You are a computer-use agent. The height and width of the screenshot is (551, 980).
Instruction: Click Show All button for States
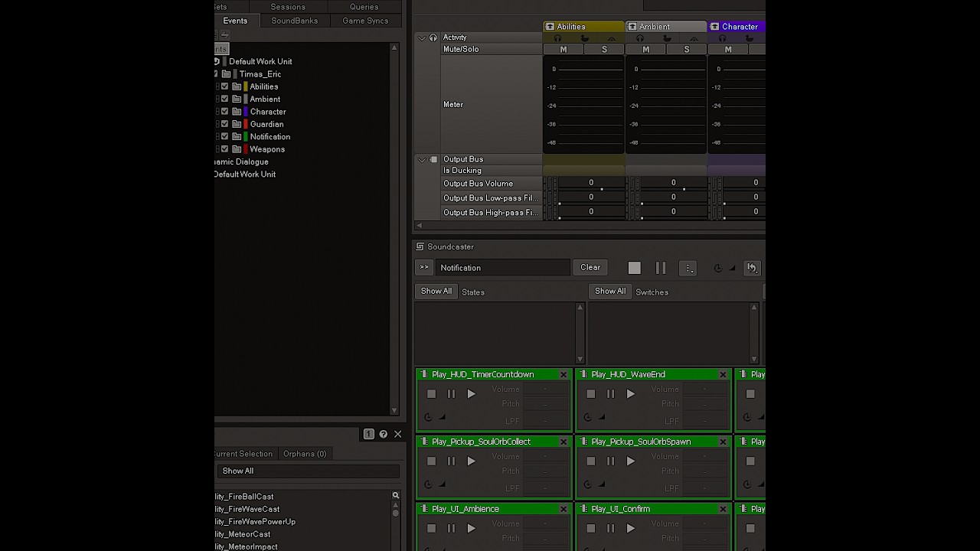pos(436,292)
